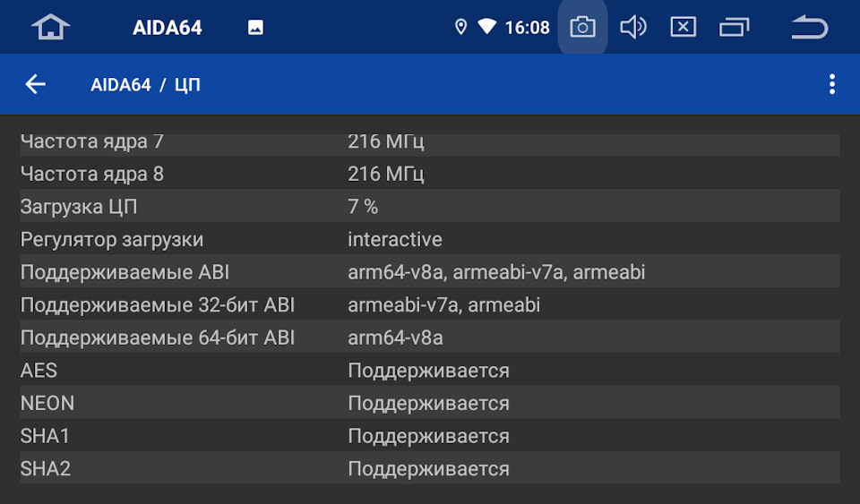
Task: Tap the home icon in status bar
Action: click(x=50, y=28)
